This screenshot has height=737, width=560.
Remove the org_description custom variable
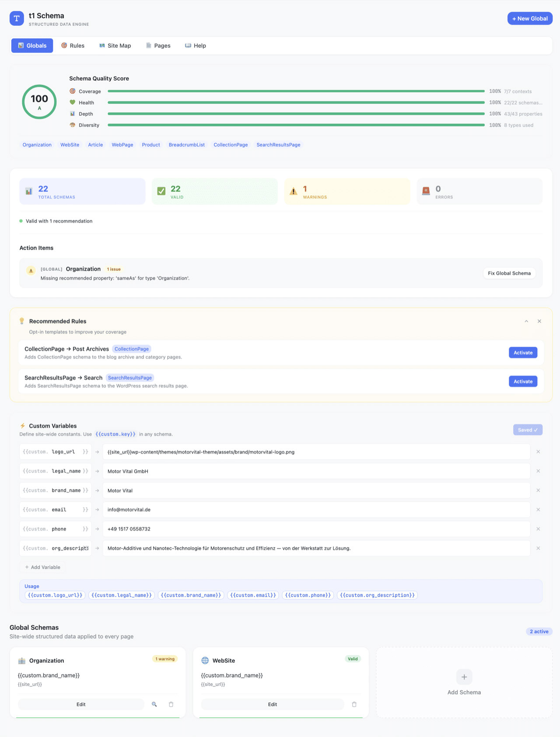[x=538, y=548]
